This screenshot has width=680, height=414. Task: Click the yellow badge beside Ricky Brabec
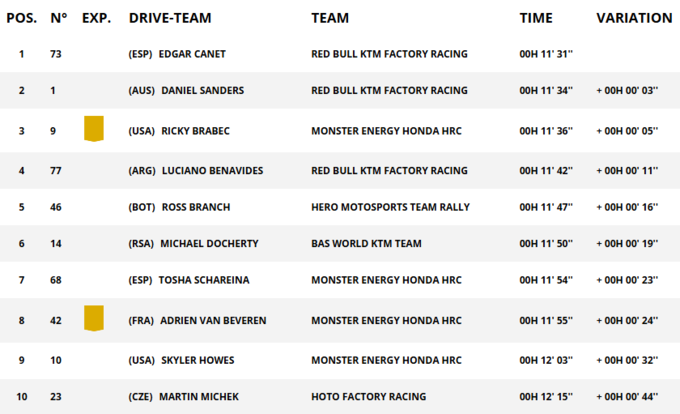click(x=94, y=128)
